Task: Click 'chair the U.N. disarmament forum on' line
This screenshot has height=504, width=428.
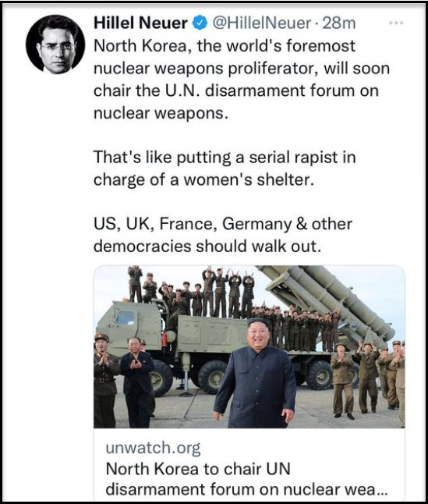Action: tap(236, 91)
